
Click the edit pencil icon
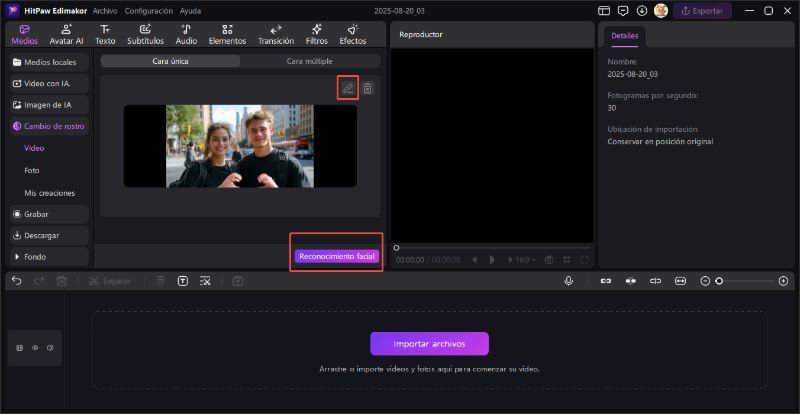tap(347, 89)
